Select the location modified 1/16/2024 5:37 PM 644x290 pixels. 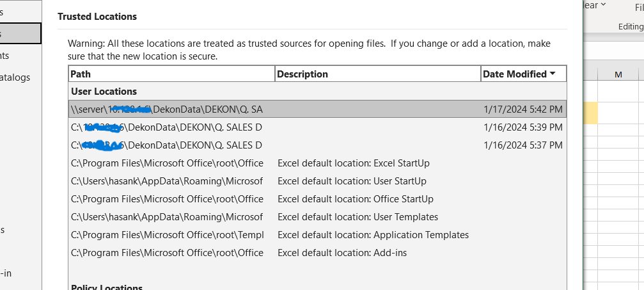tap(317, 145)
